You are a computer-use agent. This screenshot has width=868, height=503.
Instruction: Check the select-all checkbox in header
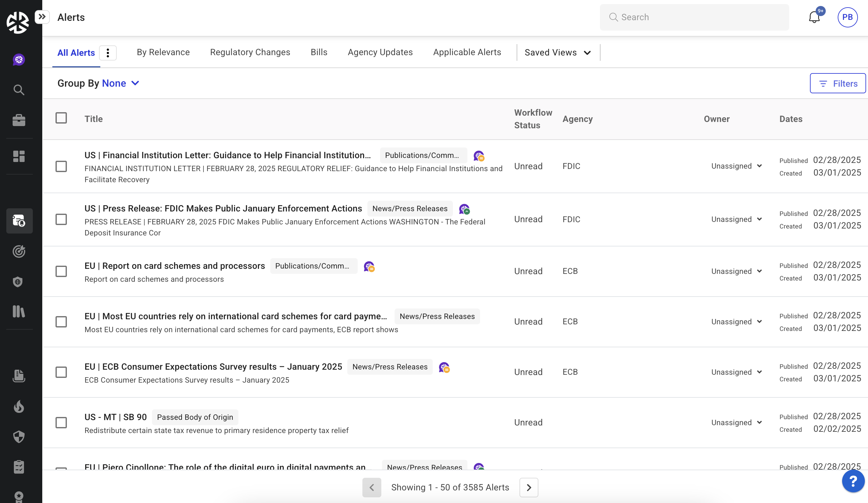61,118
